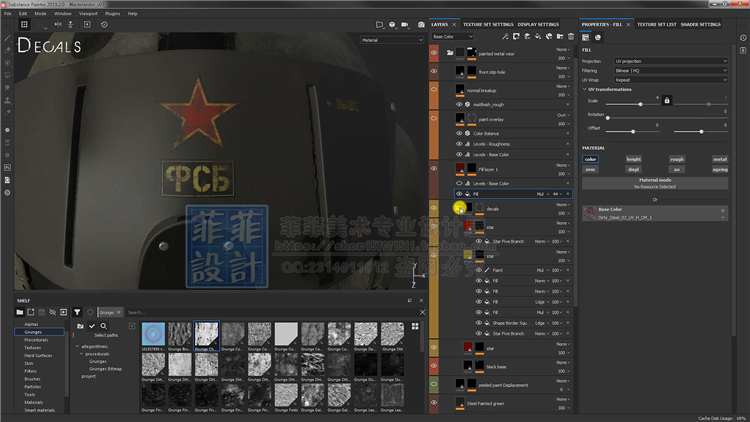750x422 pixels.
Task: Switch to Display Settings tab
Action: pos(538,24)
